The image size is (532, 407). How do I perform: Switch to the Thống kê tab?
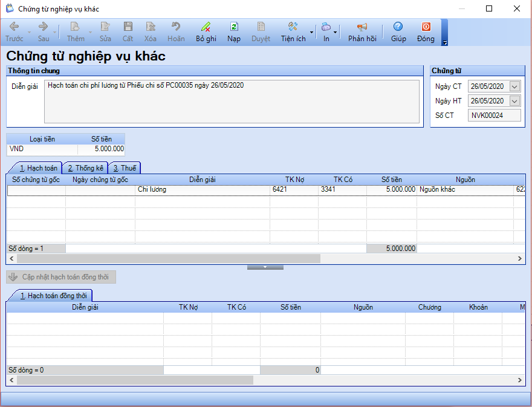tap(85, 168)
